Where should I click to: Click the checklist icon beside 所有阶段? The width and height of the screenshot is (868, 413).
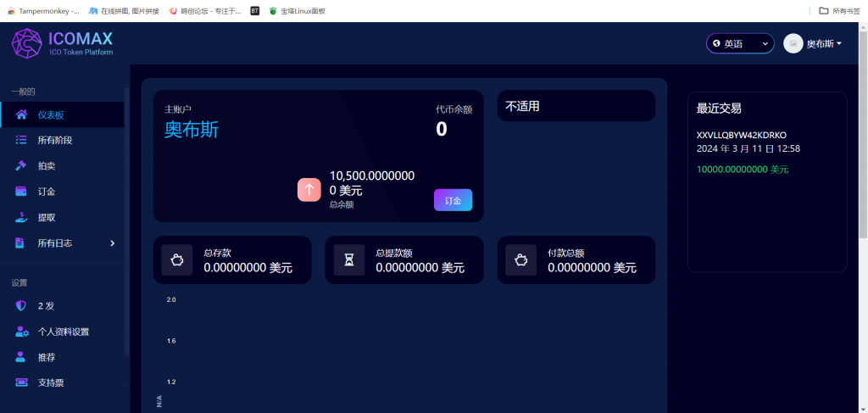point(21,140)
